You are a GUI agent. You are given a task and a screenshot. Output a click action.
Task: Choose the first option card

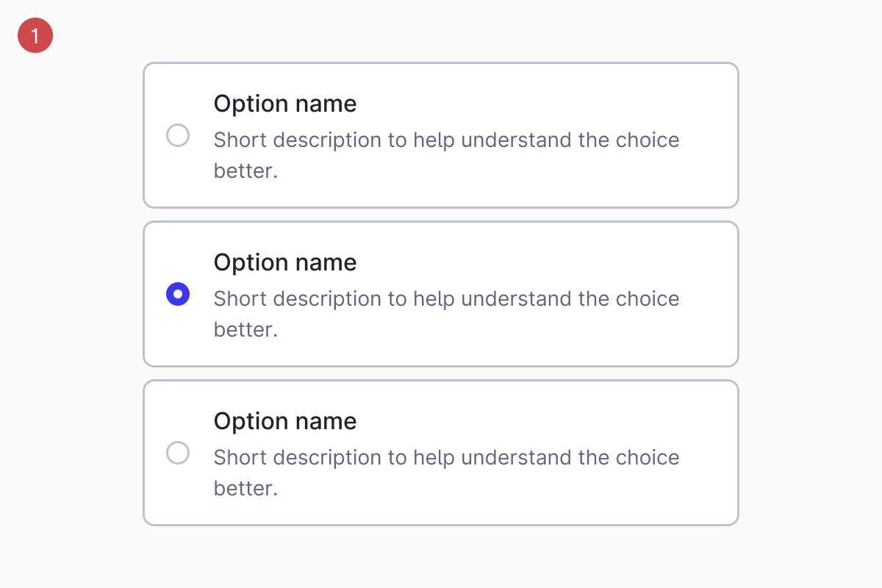(x=441, y=135)
